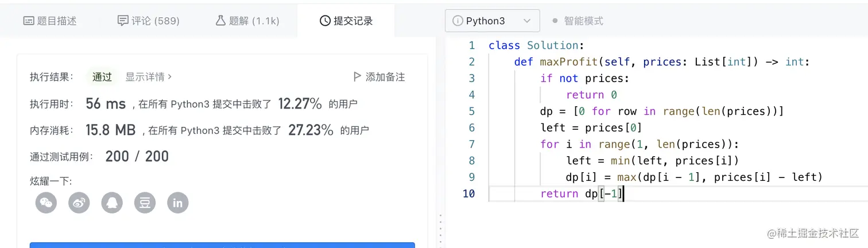Click the 'return 0' code line
The width and height of the screenshot is (868, 248).
[x=591, y=95]
